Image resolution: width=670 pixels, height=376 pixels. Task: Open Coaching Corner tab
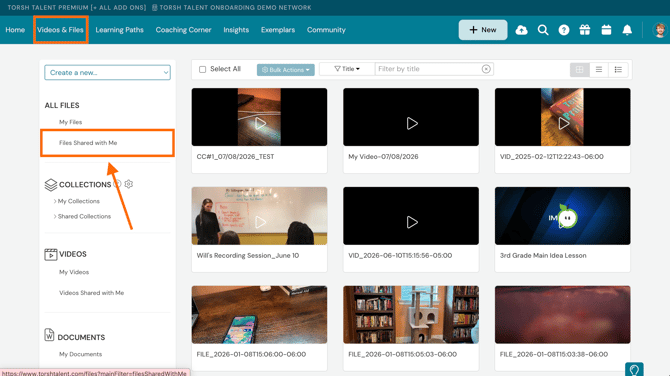point(183,30)
